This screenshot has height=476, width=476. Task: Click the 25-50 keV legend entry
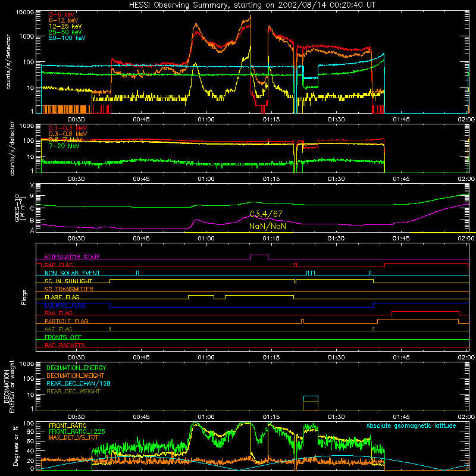tap(65, 32)
